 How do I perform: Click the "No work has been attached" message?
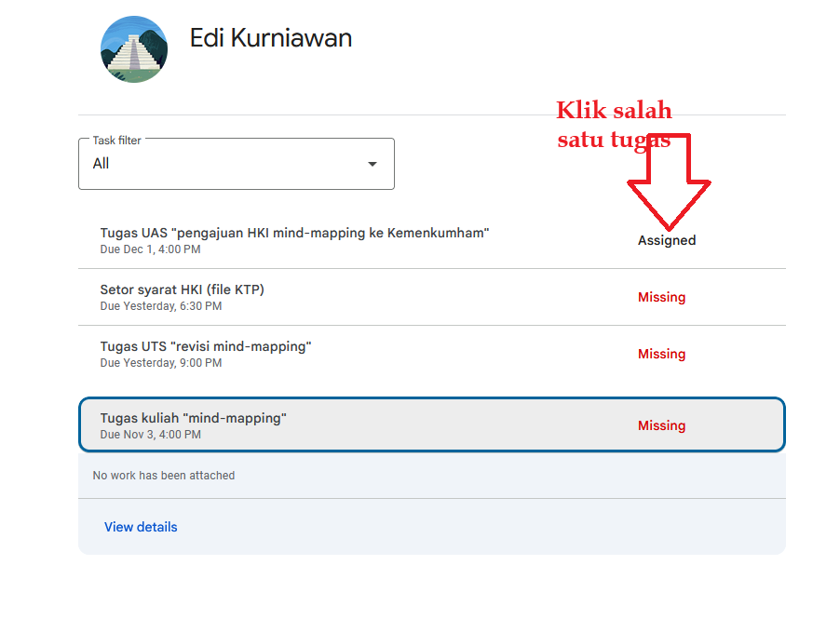tap(164, 476)
